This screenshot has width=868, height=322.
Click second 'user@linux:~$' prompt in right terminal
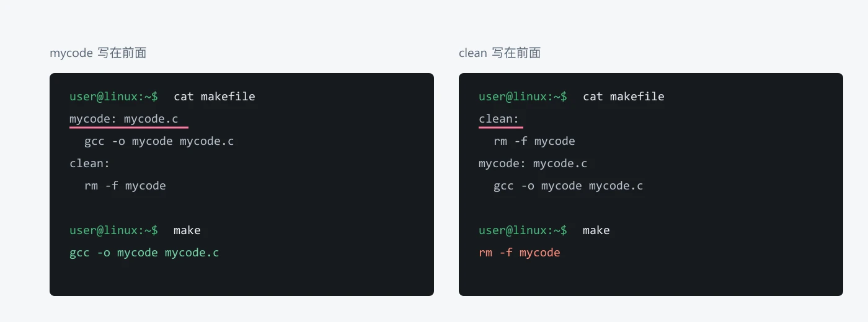(523, 230)
